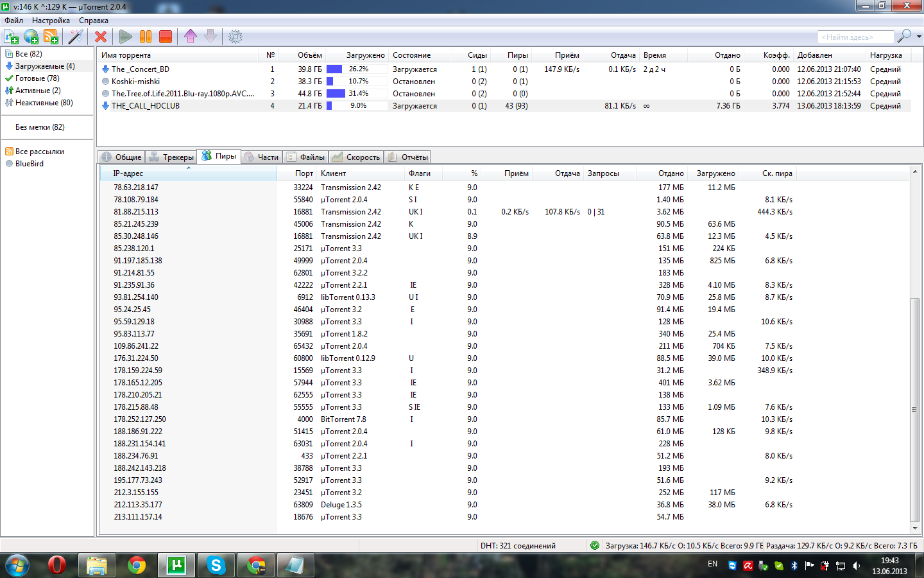Click the peers list vertical scrollbar thumb

[914, 410]
